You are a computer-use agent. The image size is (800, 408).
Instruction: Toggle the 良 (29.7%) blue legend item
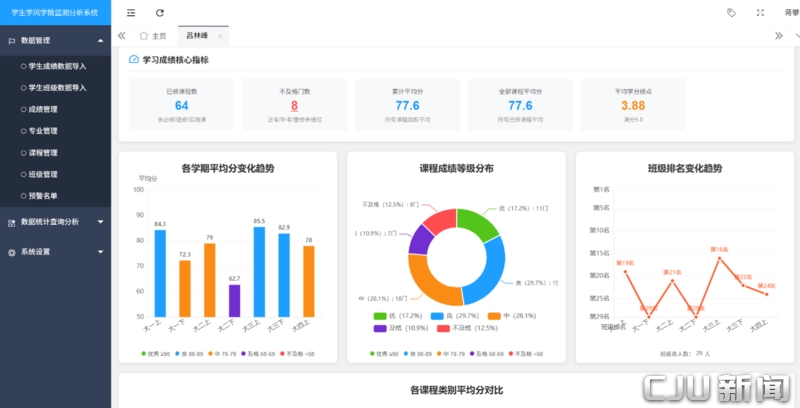click(455, 316)
